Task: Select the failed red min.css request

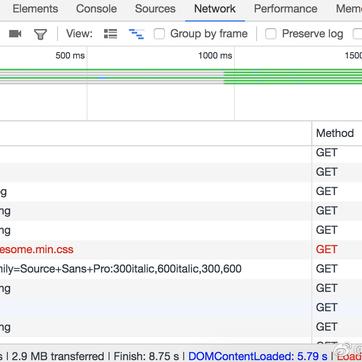Action: (37, 249)
